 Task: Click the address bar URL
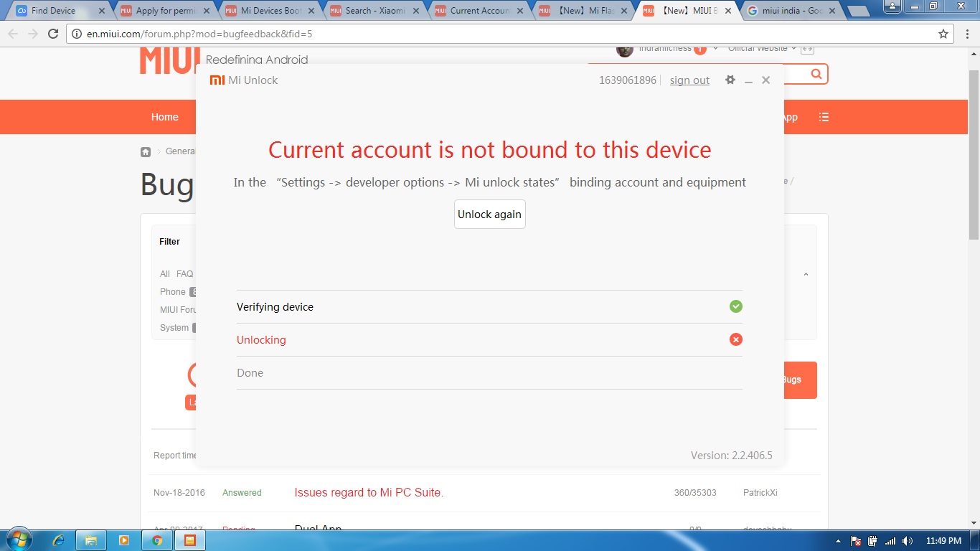[x=199, y=34]
